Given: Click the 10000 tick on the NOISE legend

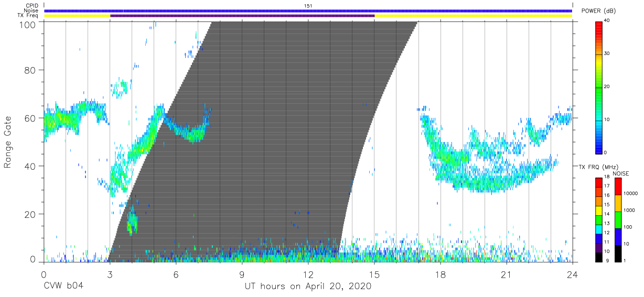Looking at the screenshot, I should (x=630, y=194).
